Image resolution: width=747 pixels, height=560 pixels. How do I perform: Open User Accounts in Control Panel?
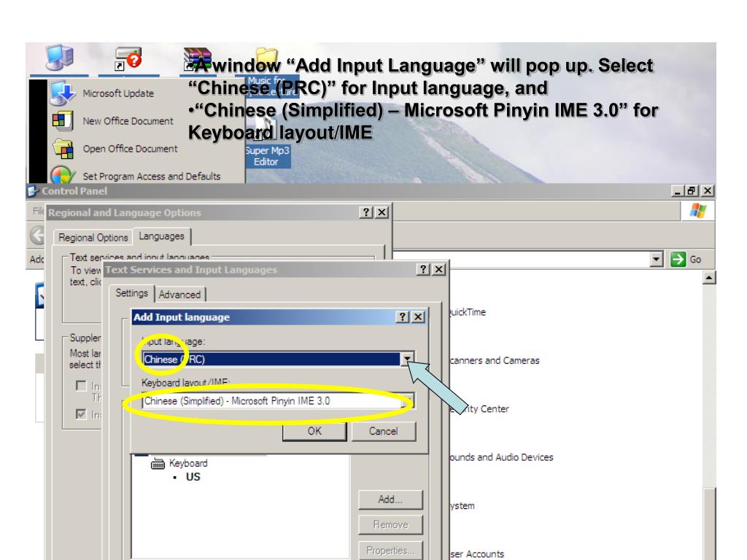click(x=477, y=554)
